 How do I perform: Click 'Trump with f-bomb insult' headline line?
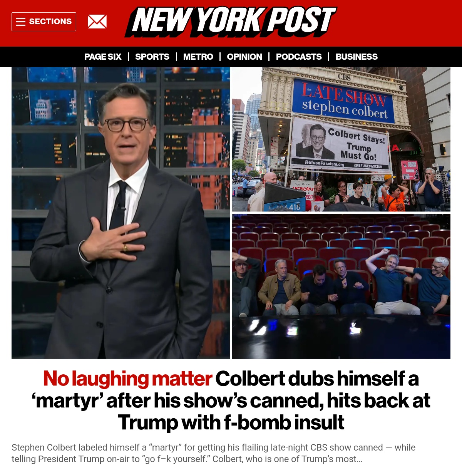tap(231, 422)
